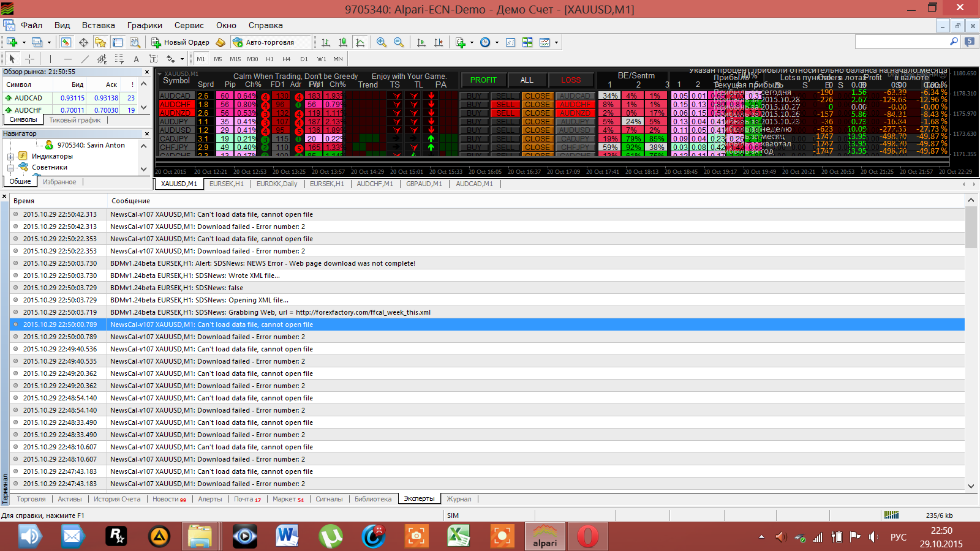Screen dimensions: 980x551
Task: Click the red SELL button for AUDCHF
Action: coord(505,105)
